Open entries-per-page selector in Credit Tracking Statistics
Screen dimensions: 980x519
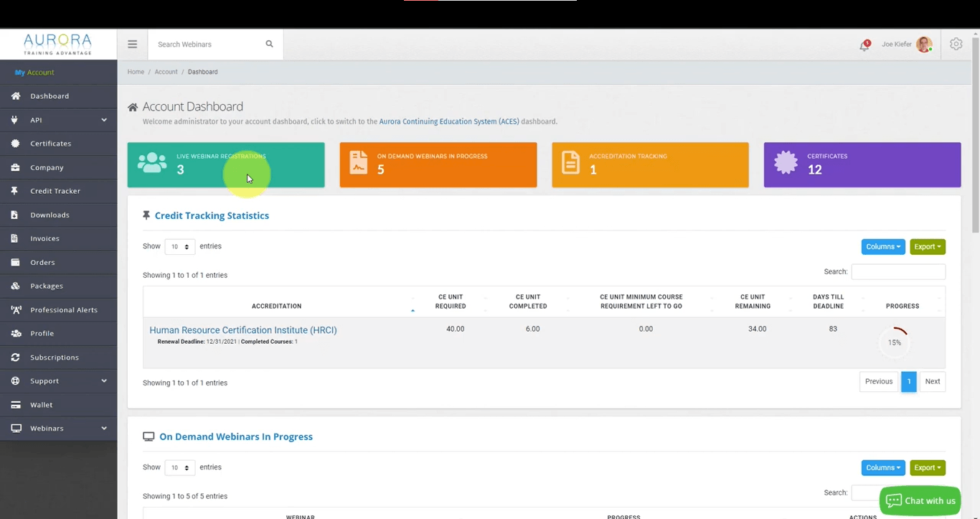tap(179, 247)
